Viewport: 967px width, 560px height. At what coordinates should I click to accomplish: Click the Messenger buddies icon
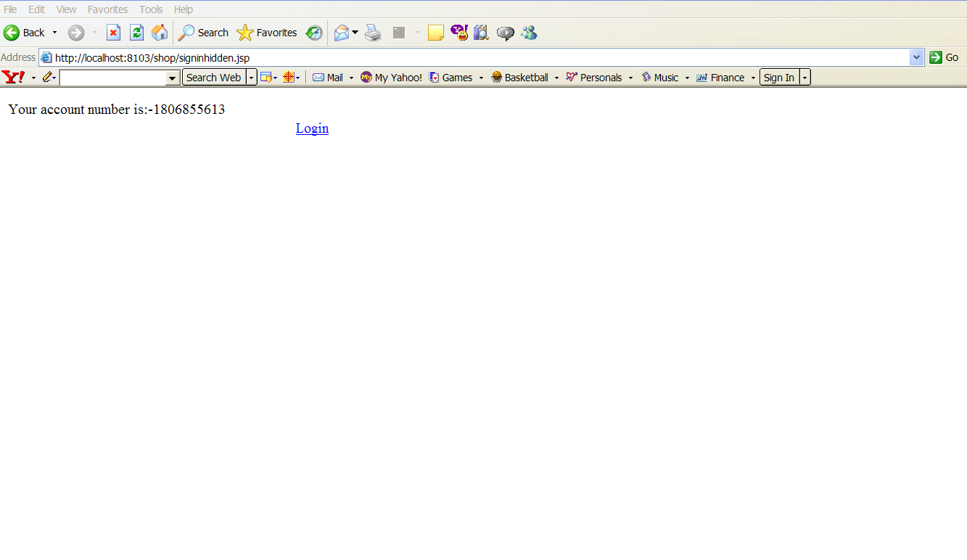529,33
